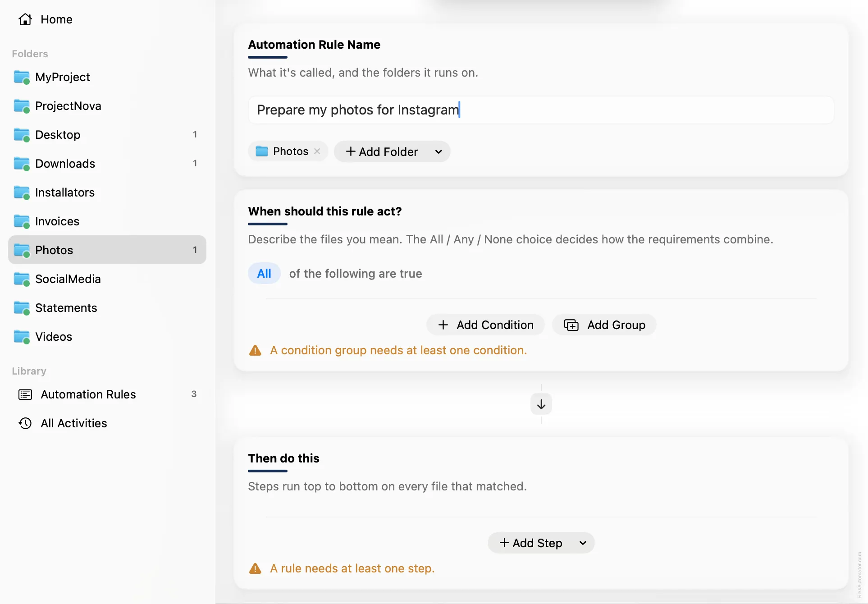Image resolution: width=868 pixels, height=604 pixels.
Task: Click the Downloads folder icon
Action: coord(22,164)
